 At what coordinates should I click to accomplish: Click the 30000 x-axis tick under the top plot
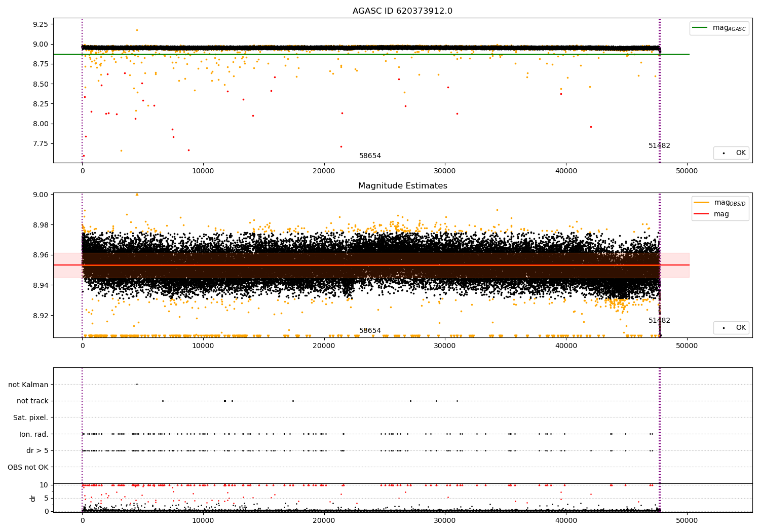click(x=445, y=171)
